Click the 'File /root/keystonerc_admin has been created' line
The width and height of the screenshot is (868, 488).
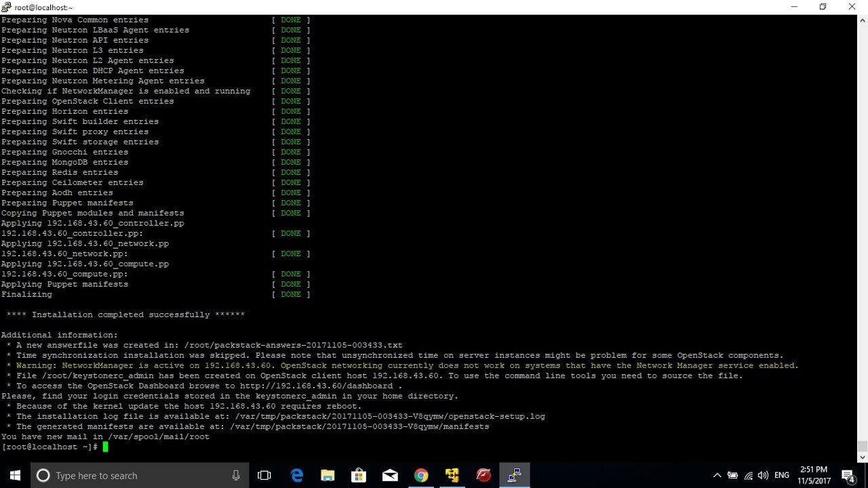375,375
